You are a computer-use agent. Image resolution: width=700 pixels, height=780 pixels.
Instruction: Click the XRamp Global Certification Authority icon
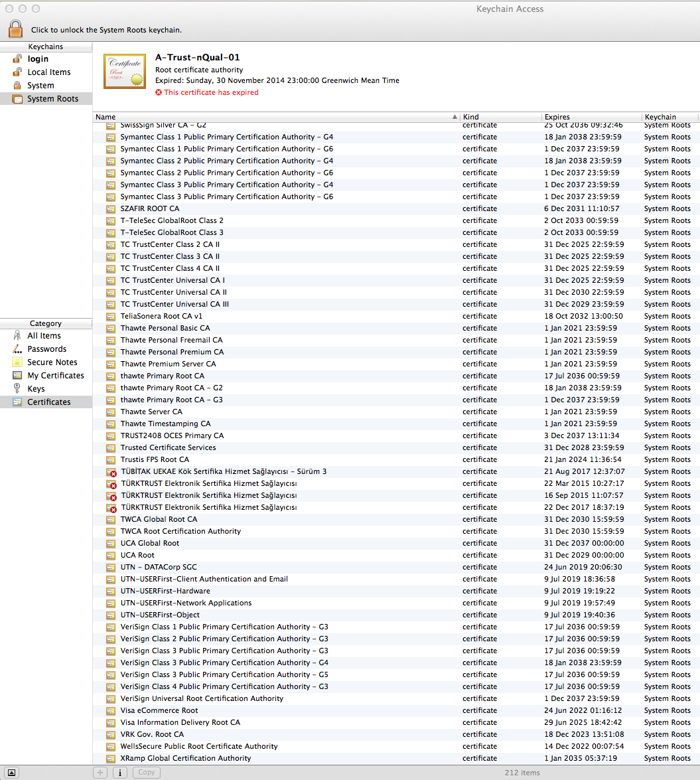(x=111, y=759)
